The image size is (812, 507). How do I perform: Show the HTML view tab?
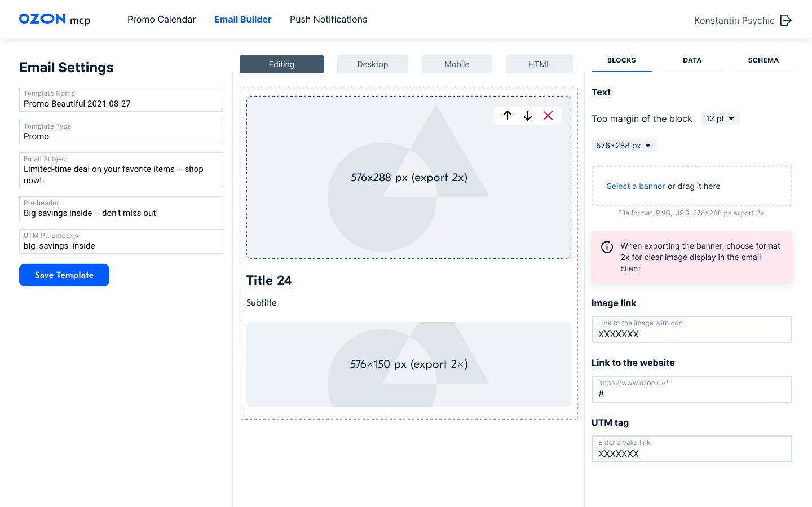539,64
